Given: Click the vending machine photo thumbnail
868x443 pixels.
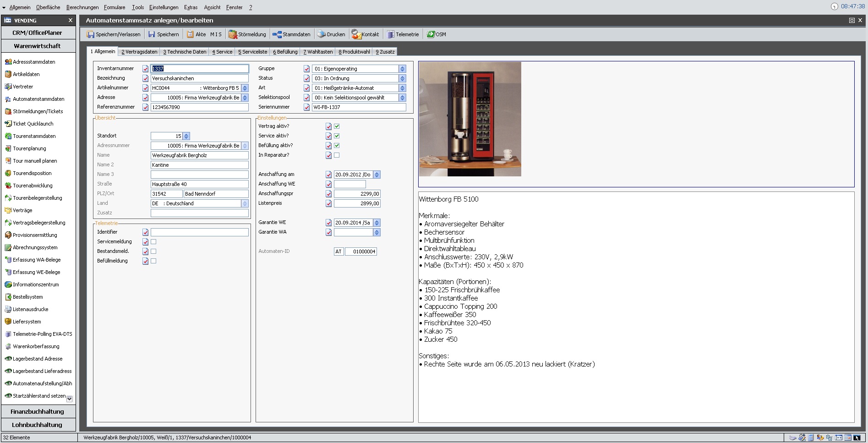Looking at the screenshot, I should pyautogui.click(x=470, y=119).
